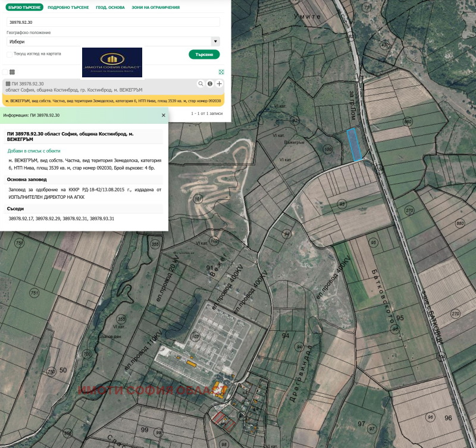The image size is (476, 448).
Task: Click the search field with 38978.92.30
Action: tap(113, 21)
